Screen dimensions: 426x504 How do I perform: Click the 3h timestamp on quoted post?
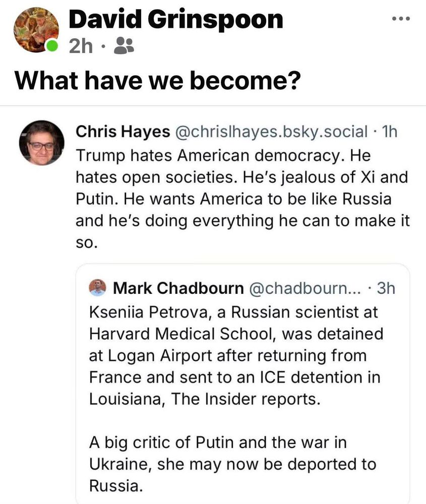386,288
